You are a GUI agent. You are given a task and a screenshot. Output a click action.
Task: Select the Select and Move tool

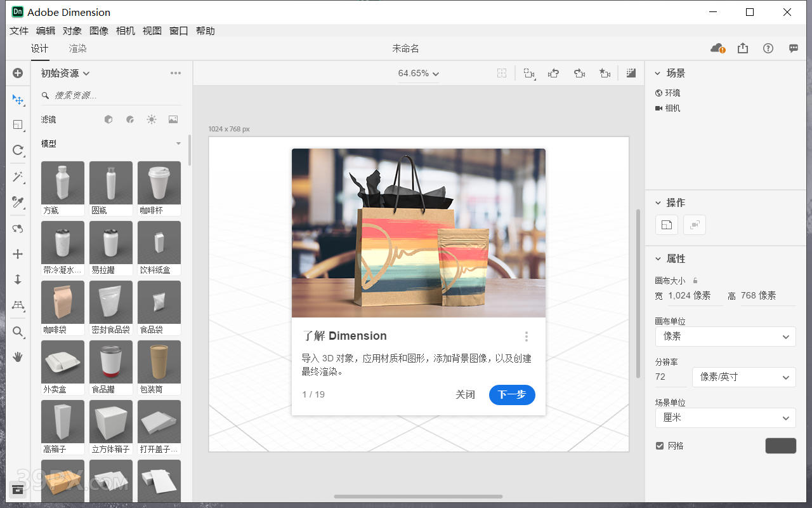[18, 100]
